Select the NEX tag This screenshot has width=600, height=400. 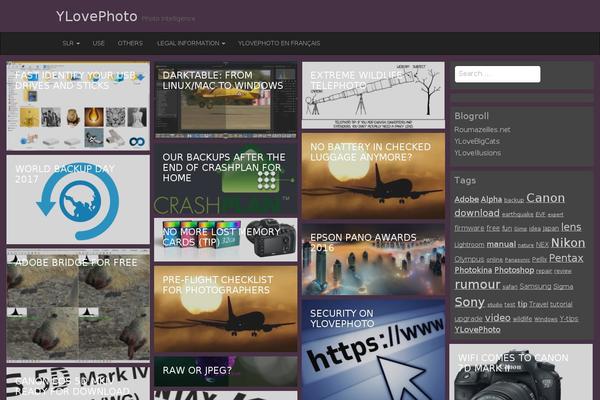coord(542,245)
